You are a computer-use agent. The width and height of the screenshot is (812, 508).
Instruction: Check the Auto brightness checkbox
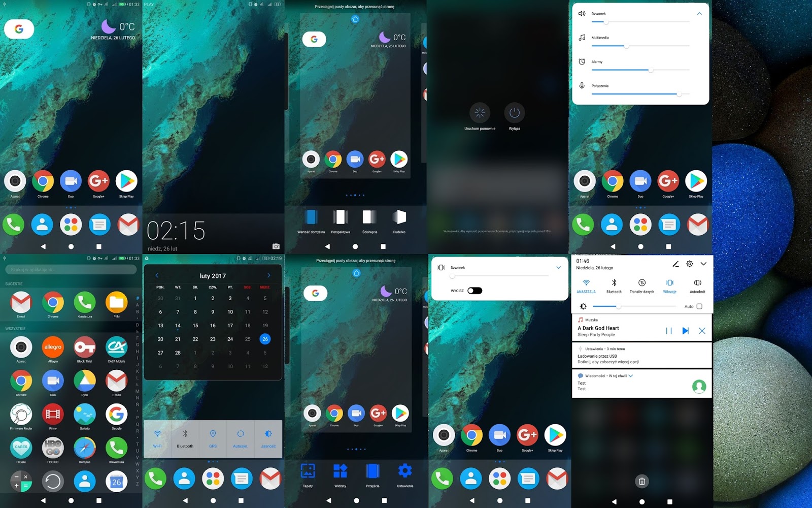pyautogui.click(x=699, y=306)
